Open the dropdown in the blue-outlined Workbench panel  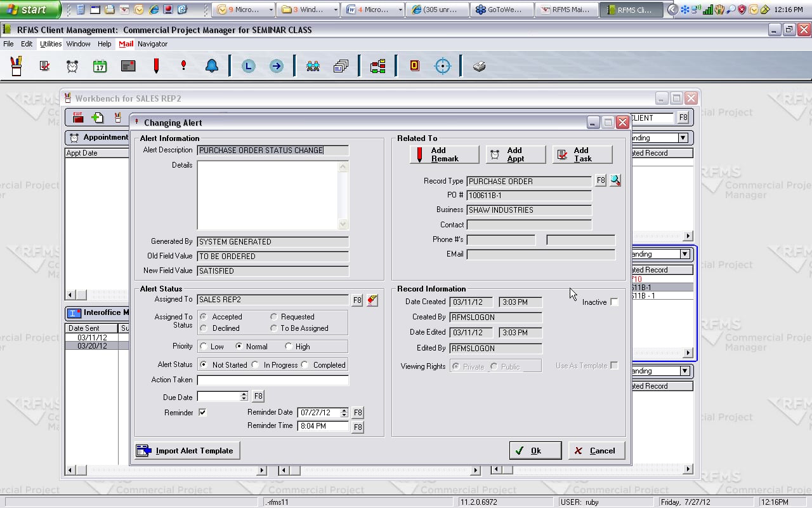(684, 254)
